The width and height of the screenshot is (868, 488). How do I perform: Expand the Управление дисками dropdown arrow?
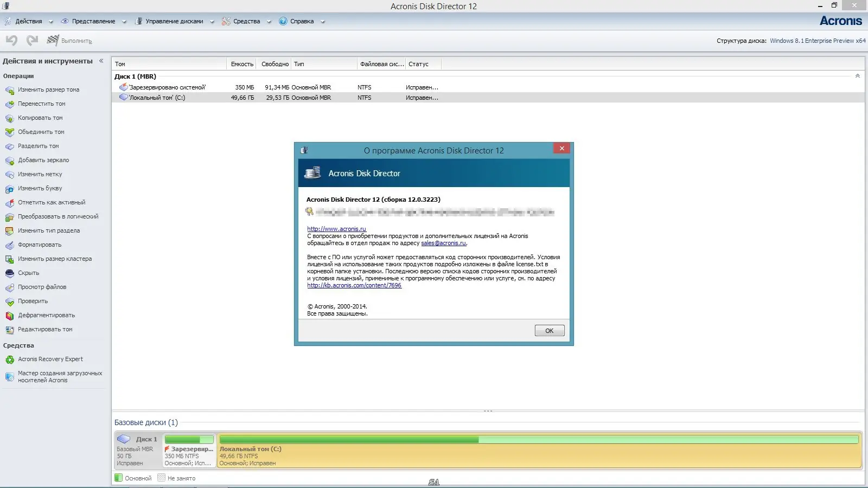coord(212,22)
